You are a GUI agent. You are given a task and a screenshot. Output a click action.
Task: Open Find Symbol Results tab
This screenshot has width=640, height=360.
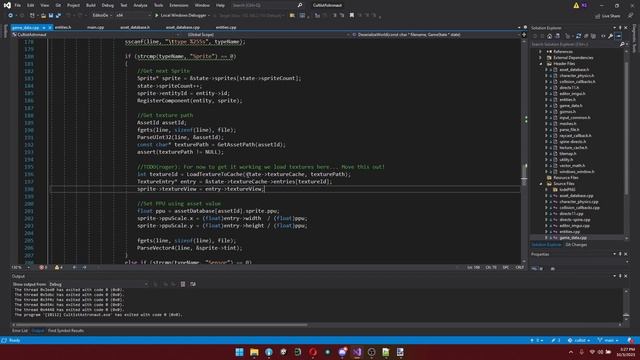pyautogui.click(x=66, y=331)
